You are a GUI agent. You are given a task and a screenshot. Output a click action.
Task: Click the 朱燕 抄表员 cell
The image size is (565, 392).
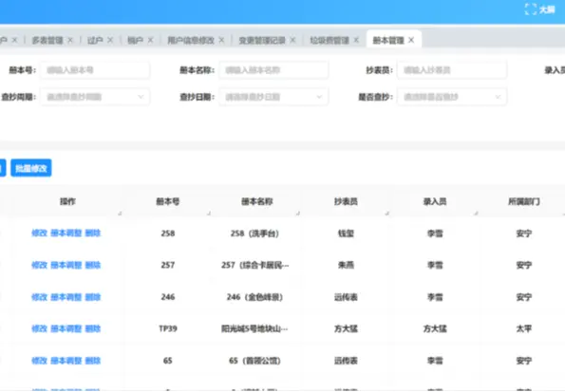coord(346,265)
